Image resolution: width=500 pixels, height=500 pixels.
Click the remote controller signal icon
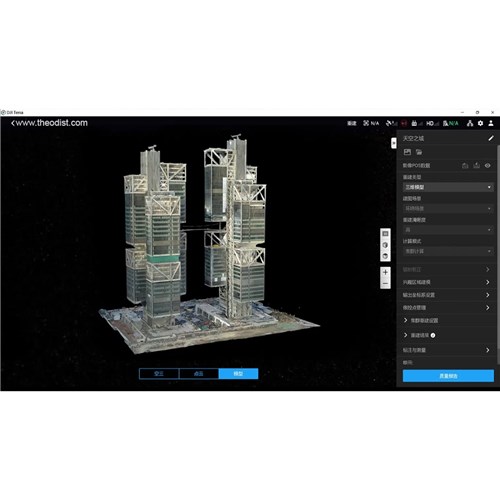417,123
